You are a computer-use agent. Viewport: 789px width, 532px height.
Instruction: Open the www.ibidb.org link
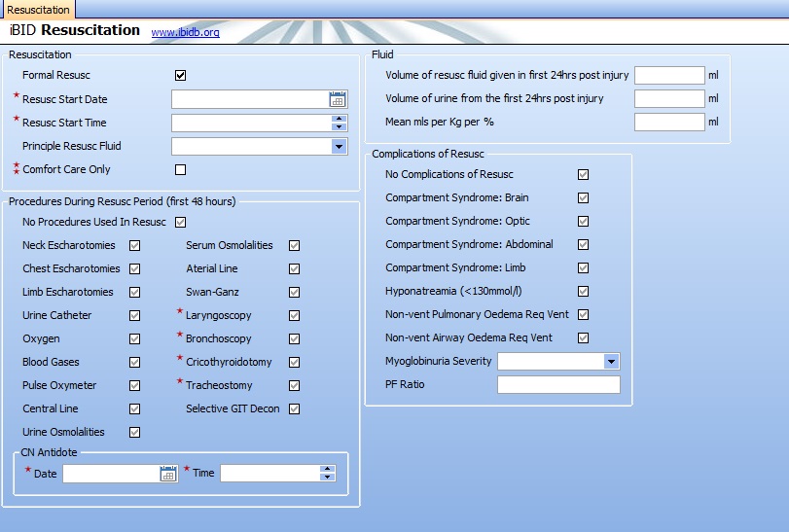(x=185, y=33)
